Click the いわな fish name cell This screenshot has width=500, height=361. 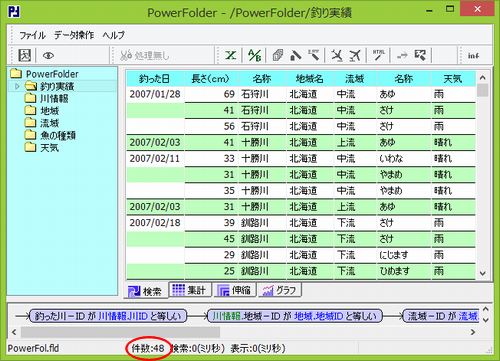[404, 159]
